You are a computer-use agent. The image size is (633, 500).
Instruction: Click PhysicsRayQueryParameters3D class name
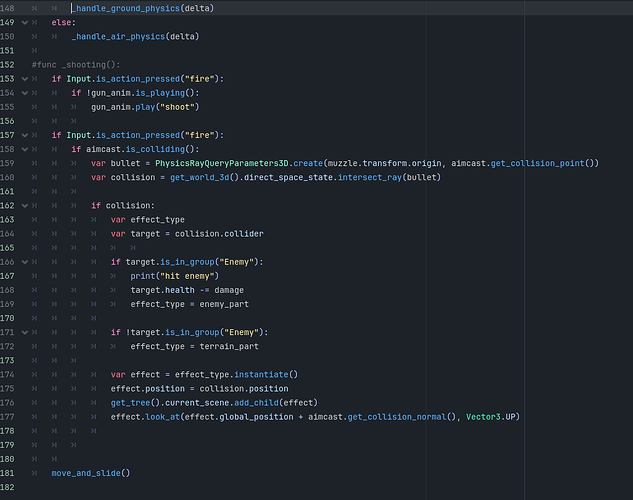(x=222, y=163)
